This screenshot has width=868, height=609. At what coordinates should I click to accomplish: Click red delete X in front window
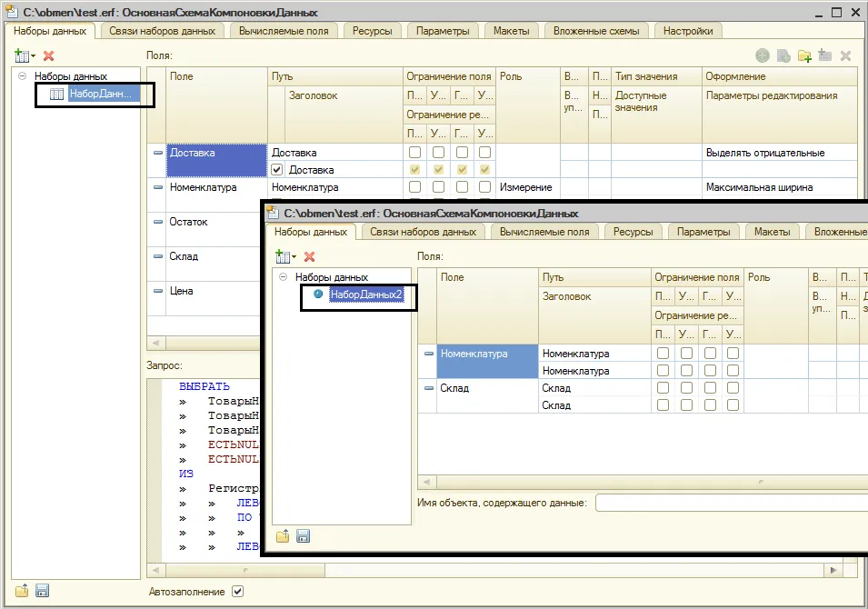pyautogui.click(x=309, y=257)
